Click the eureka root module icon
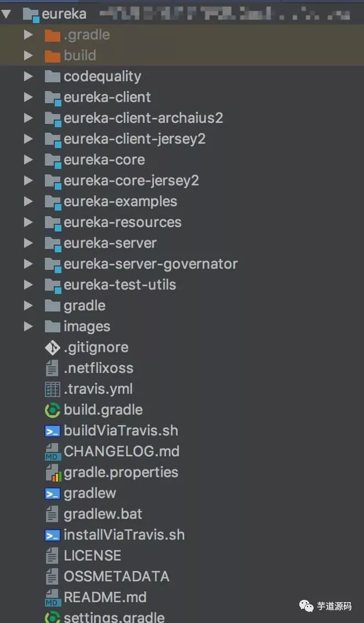This screenshot has width=364, height=623. (31, 15)
